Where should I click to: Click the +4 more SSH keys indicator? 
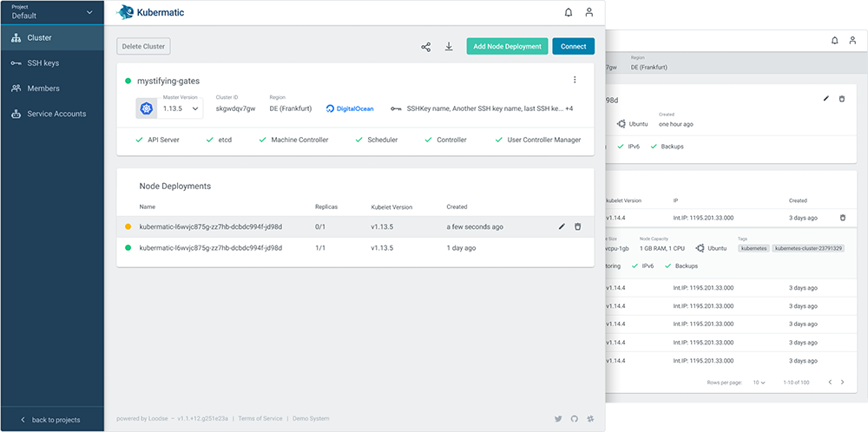pos(569,109)
